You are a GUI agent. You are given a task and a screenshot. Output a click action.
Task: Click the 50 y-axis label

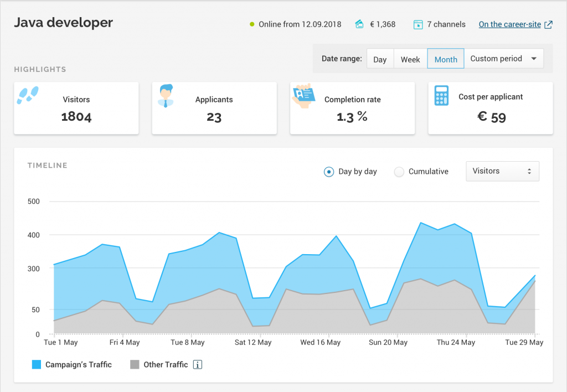click(36, 310)
